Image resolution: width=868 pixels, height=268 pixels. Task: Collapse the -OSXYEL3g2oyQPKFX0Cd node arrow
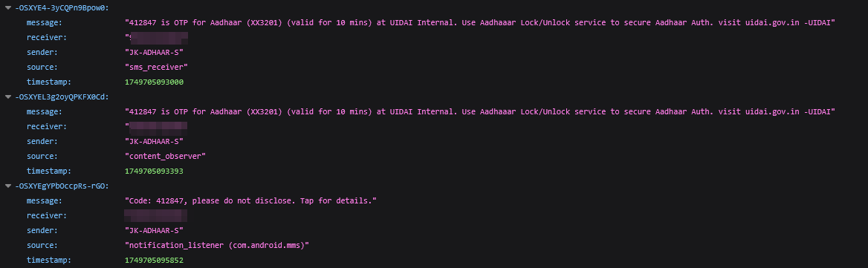(7, 97)
